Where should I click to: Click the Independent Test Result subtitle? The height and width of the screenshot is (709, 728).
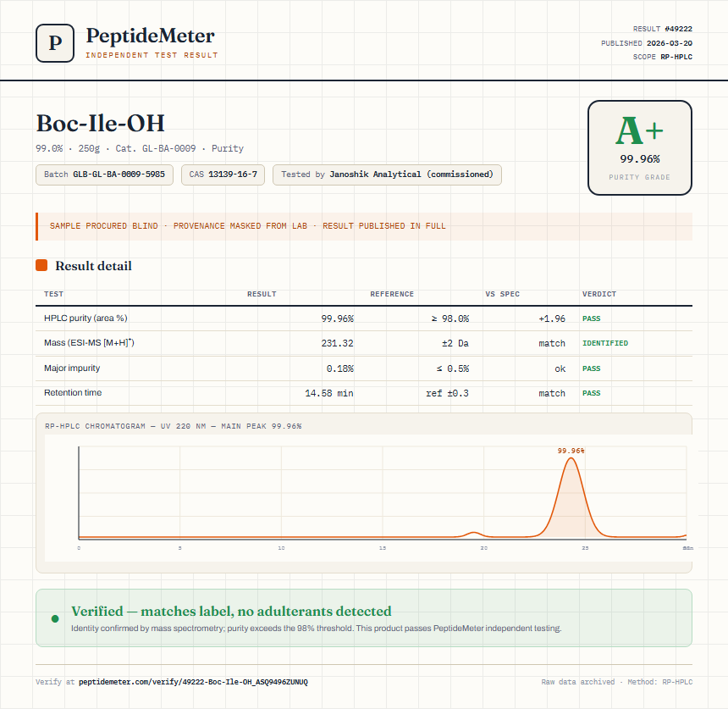(x=152, y=55)
